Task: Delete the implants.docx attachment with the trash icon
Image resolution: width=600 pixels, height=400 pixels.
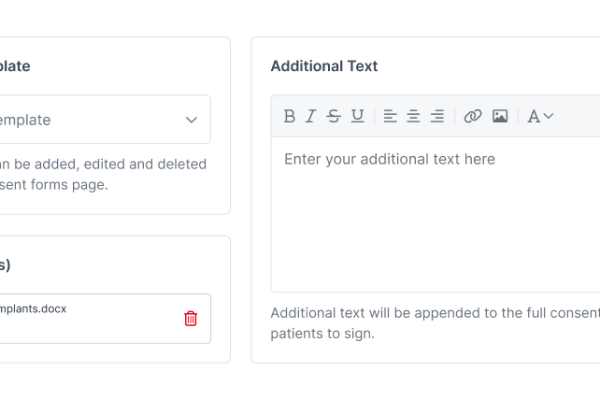Action: coord(191,318)
